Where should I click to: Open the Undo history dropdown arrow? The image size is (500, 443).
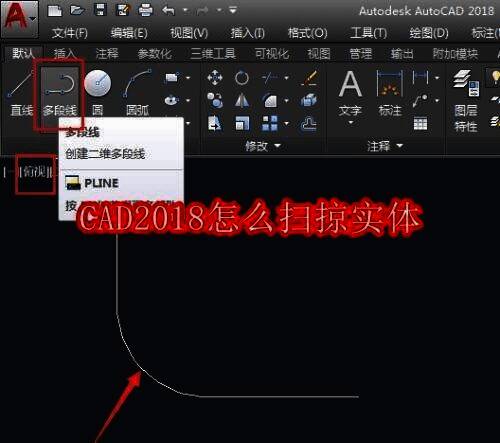coord(185,11)
